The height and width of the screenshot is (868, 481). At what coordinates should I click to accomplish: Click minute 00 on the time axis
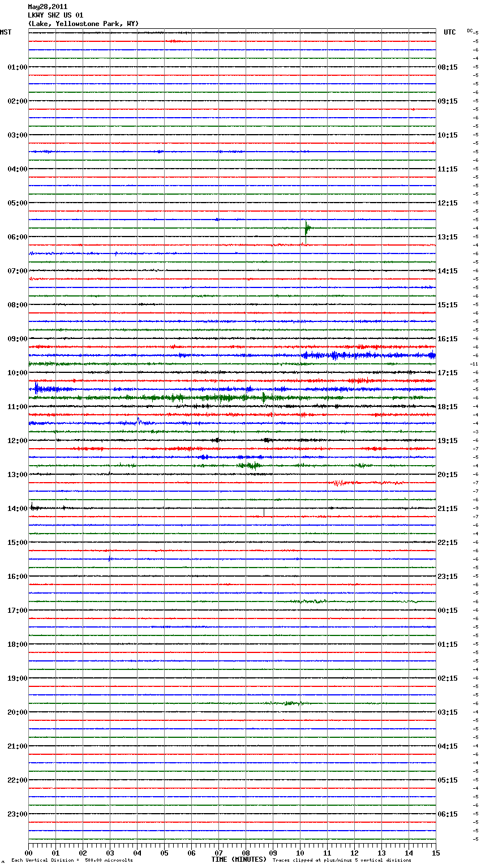pyautogui.click(x=28, y=853)
